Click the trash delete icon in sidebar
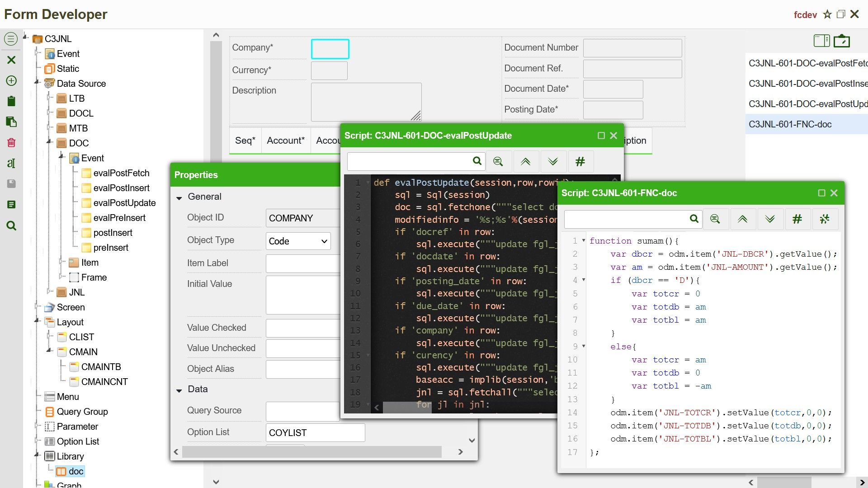Viewport: 868px width, 488px height. coord(11,143)
